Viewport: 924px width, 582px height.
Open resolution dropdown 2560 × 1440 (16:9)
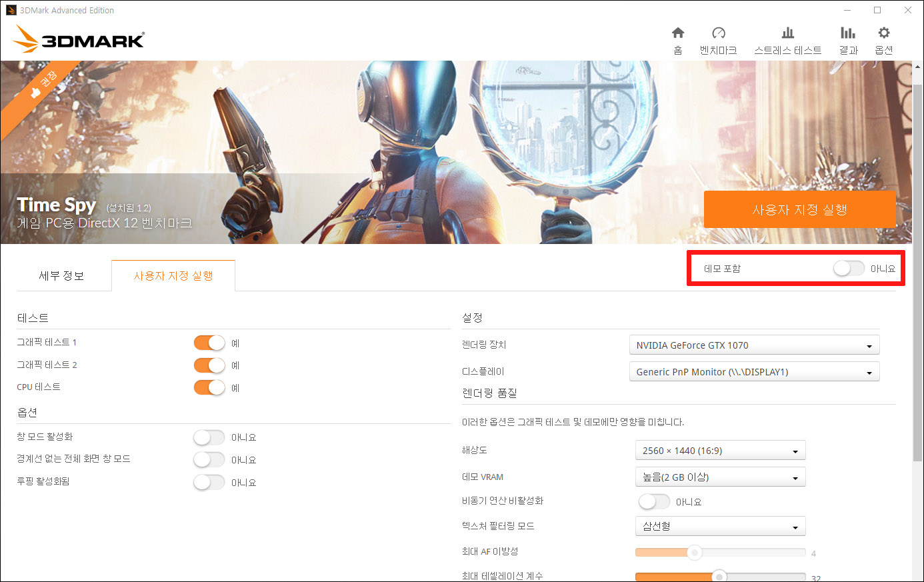(x=720, y=451)
